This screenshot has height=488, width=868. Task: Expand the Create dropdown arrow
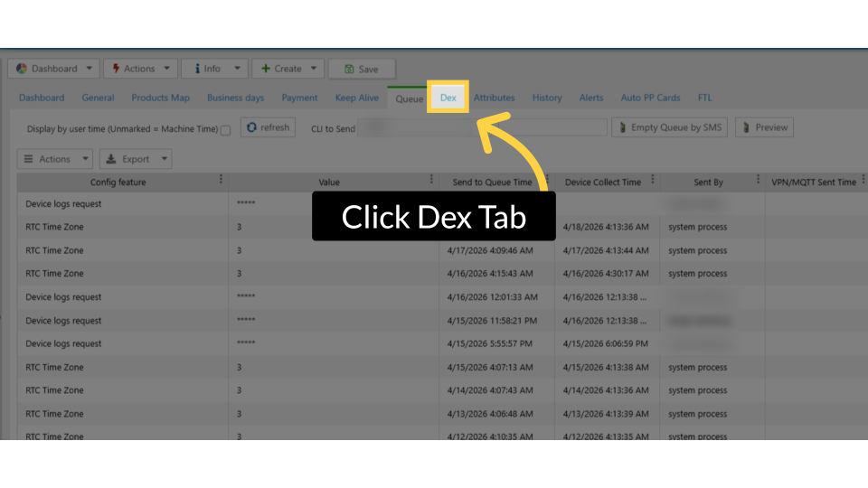pos(313,69)
